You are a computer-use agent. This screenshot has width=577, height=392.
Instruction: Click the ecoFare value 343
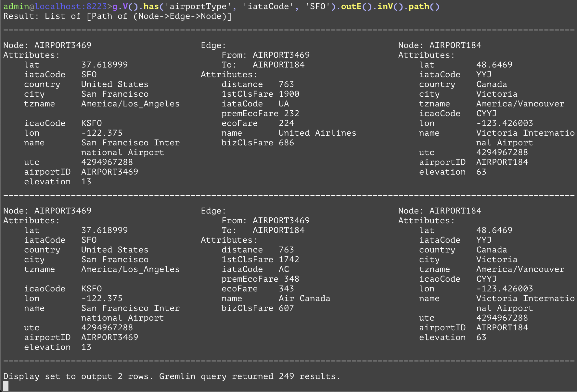(286, 289)
